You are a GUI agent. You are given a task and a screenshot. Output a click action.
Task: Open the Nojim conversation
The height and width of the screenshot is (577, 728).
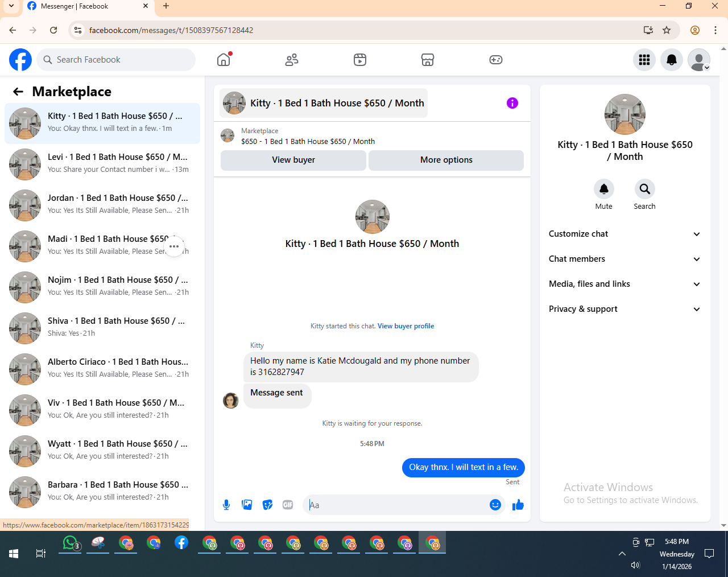[x=102, y=287]
